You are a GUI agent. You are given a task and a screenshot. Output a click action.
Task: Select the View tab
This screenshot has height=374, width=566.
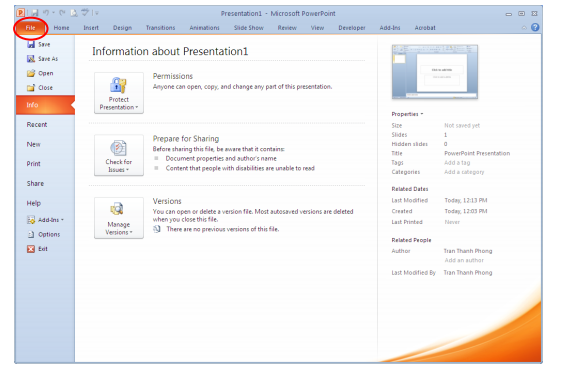318,28
